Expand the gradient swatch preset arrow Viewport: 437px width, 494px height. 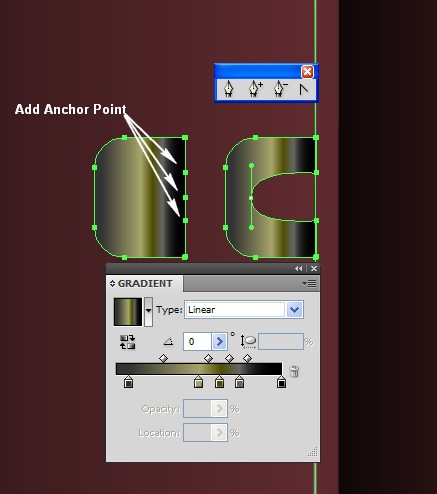[148, 311]
